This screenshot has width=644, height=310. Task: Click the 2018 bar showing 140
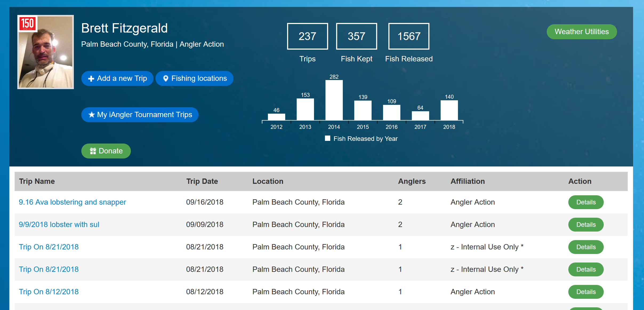coord(449,110)
